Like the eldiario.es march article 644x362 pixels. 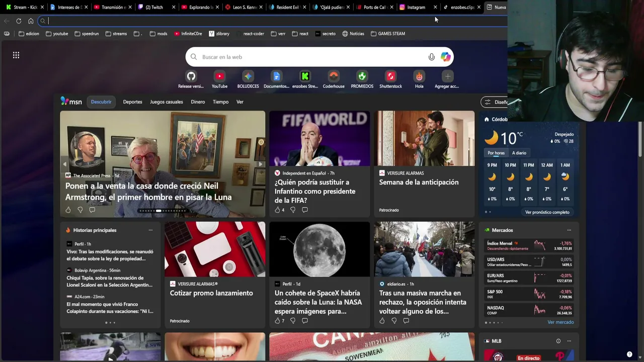click(382, 320)
